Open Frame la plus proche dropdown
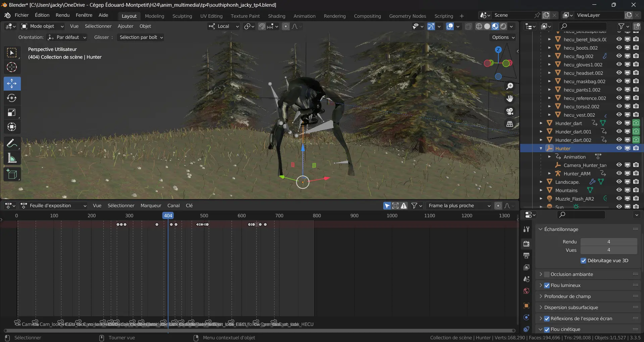The width and height of the screenshot is (644, 342). (x=459, y=206)
